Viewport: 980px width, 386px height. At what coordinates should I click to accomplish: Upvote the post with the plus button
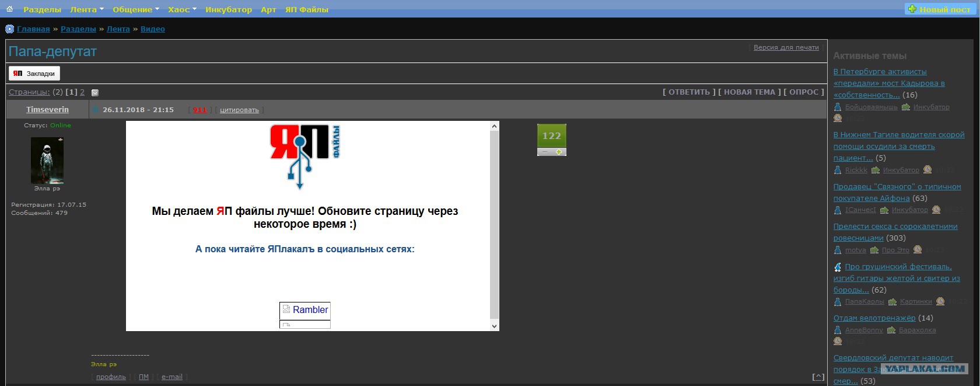[559, 152]
